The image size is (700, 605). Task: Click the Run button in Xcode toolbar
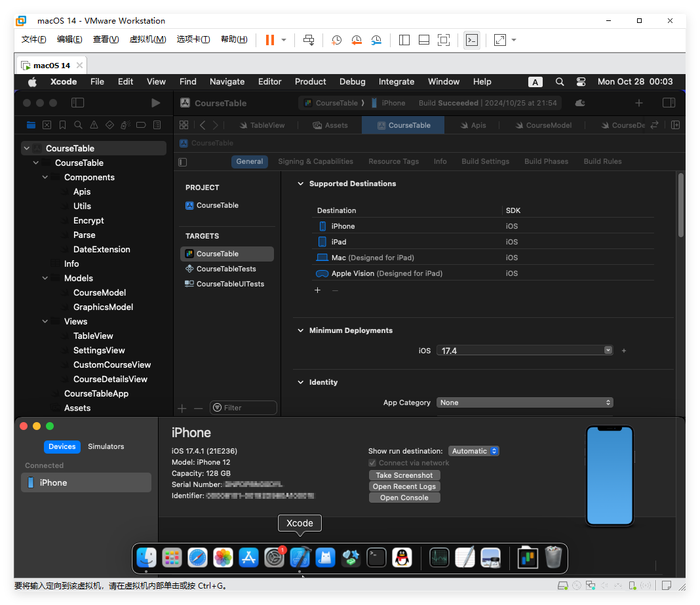(x=155, y=103)
